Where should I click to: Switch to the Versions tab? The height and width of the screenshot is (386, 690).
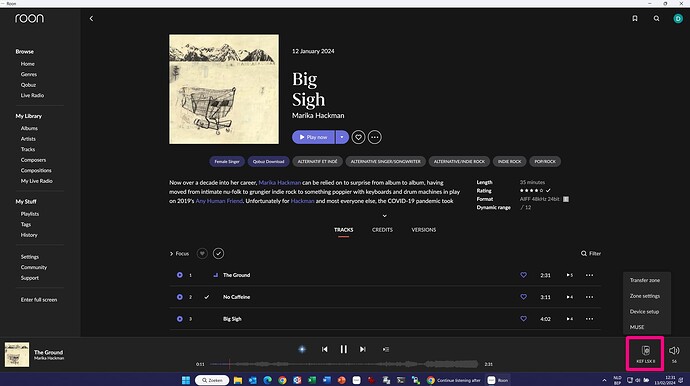pyautogui.click(x=423, y=230)
